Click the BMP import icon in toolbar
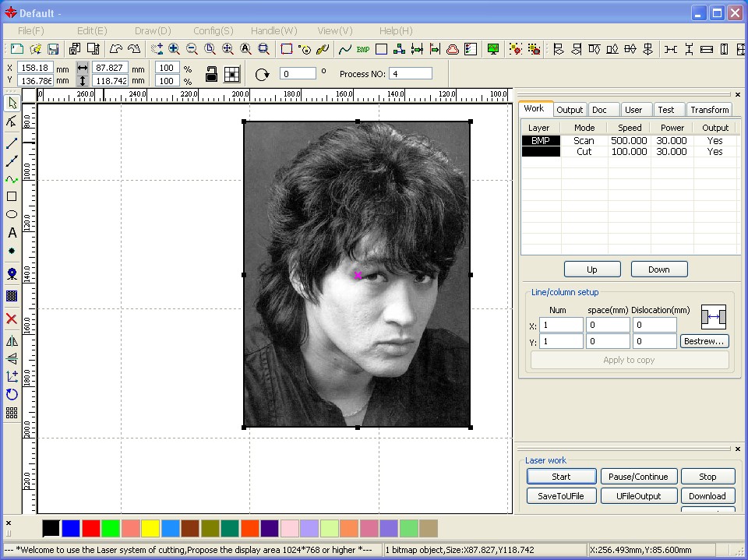The height and width of the screenshot is (560, 748). 363,49
